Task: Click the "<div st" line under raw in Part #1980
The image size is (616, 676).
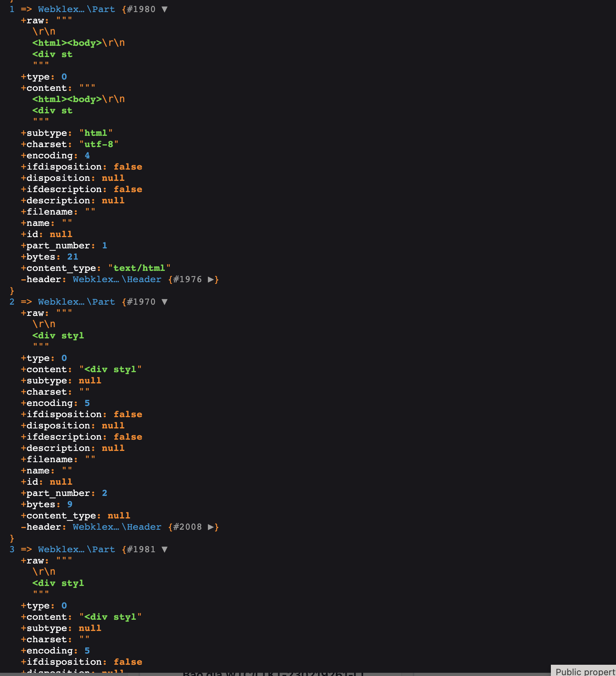Action: click(x=53, y=54)
